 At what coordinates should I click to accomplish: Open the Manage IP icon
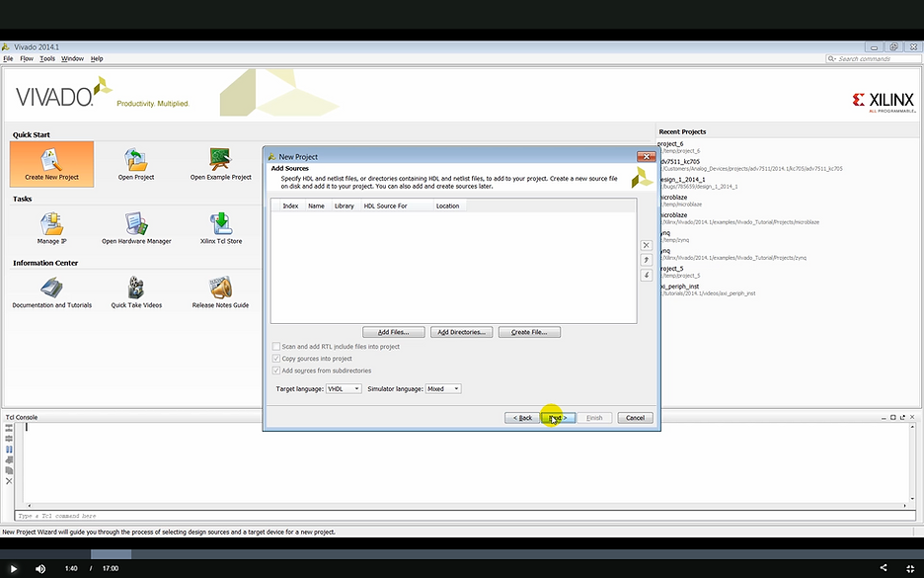(x=51, y=224)
